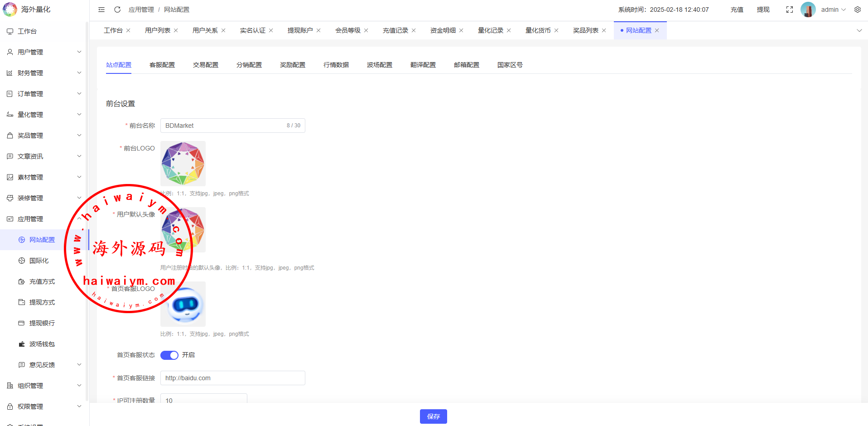Image resolution: width=868 pixels, height=426 pixels.
Task: Click the 充值 link in header
Action: (x=737, y=10)
